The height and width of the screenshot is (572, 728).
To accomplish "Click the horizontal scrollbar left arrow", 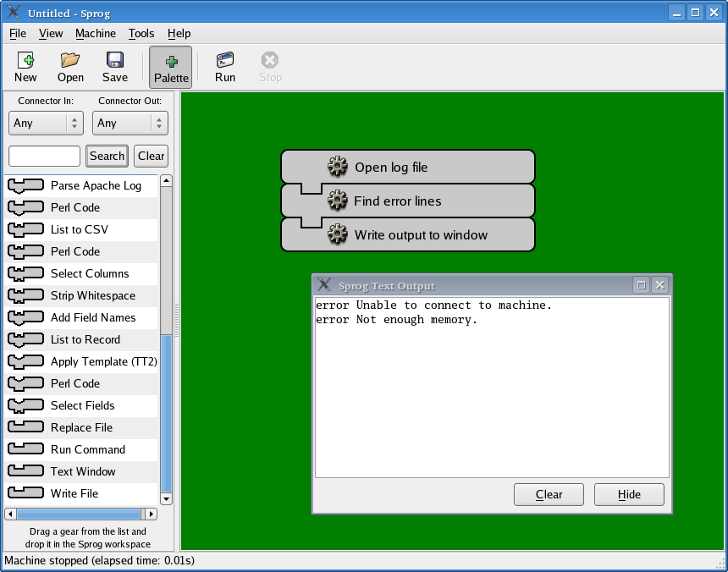I will (10, 514).
